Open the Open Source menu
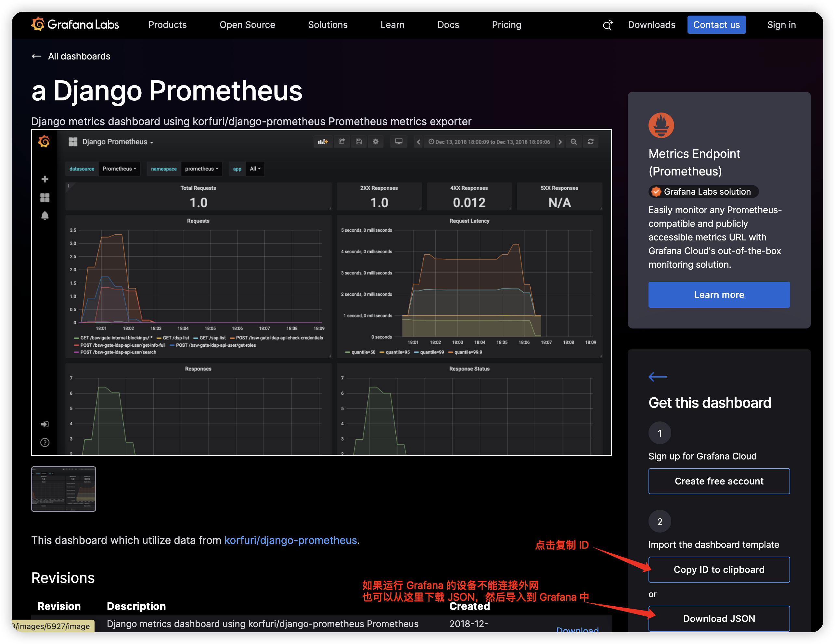The width and height of the screenshot is (835, 644). pyautogui.click(x=247, y=25)
